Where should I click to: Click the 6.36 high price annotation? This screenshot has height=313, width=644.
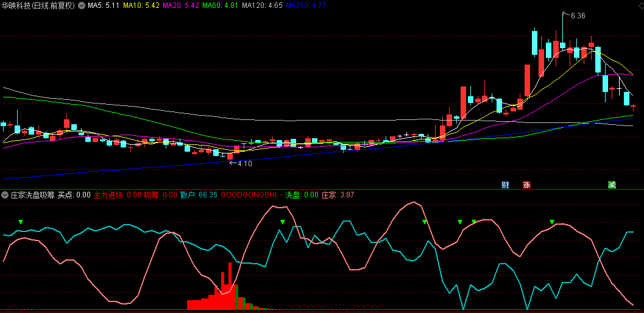tap(578, 16)
